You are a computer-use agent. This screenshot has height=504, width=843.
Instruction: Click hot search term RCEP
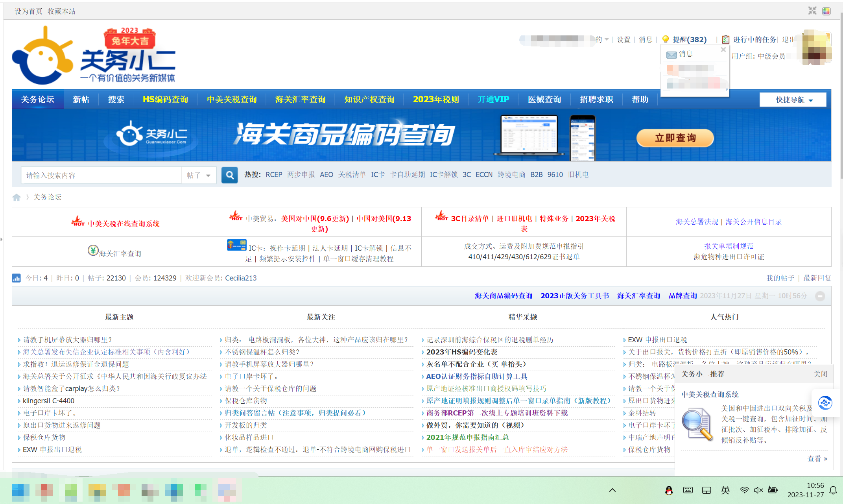[274, 174]
